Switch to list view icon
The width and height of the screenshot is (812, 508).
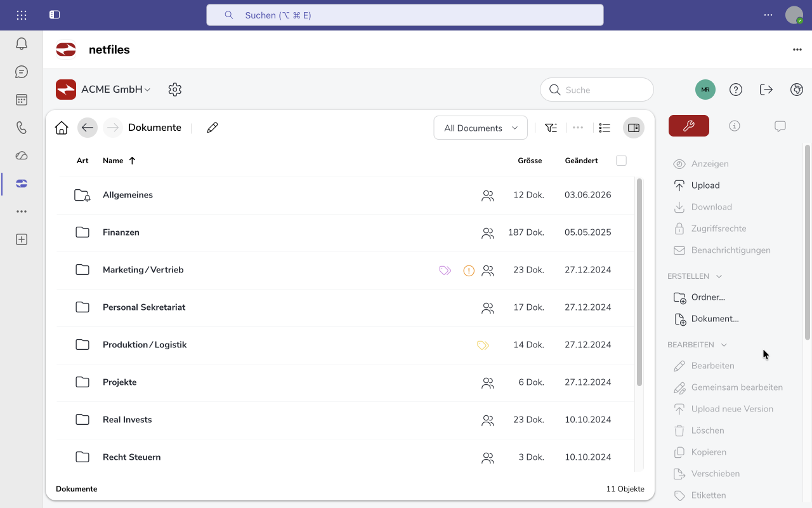point(605,128)
